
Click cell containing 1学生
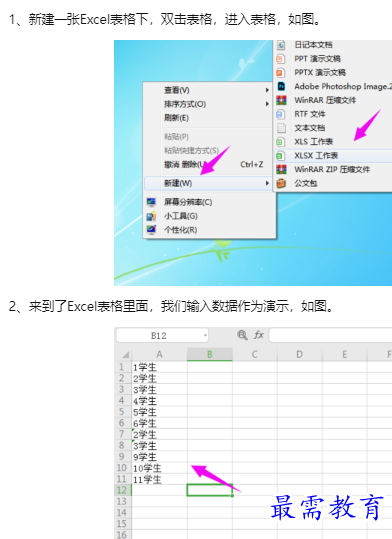click(x=160, y=367)
